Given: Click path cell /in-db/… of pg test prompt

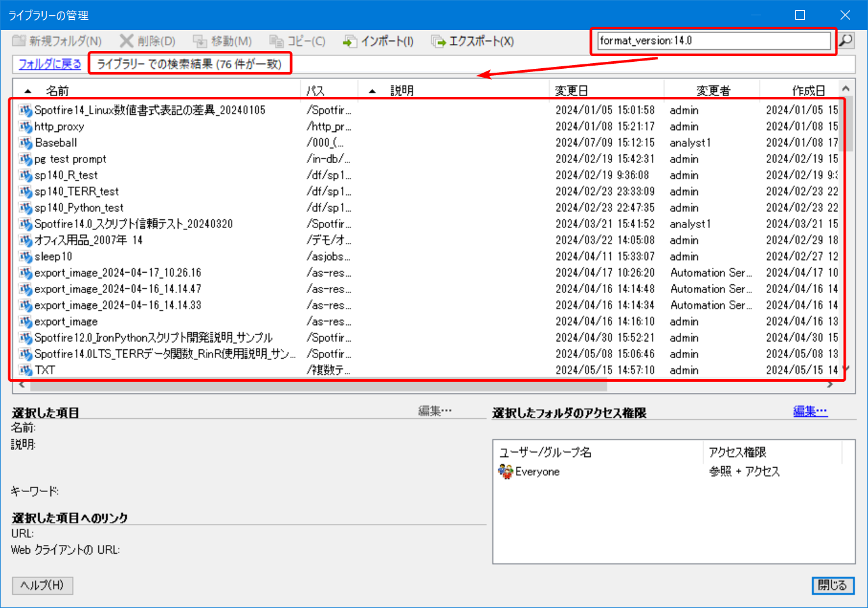Looking at the screenshot, I should tap(328, 159).
